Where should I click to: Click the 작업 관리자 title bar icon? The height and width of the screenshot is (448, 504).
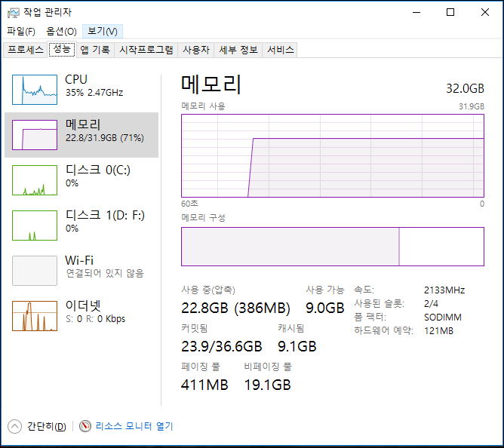[13, 12]
